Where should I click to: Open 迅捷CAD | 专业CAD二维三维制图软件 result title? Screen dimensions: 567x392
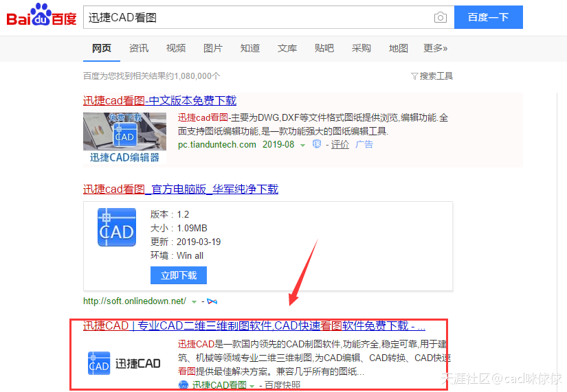coord(254,326)
